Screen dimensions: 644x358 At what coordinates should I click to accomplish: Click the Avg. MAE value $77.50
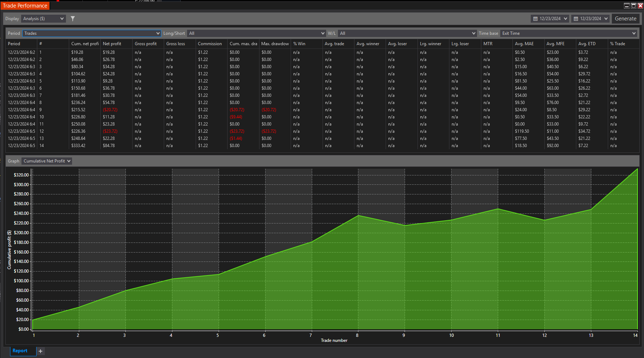coord(521,138)
